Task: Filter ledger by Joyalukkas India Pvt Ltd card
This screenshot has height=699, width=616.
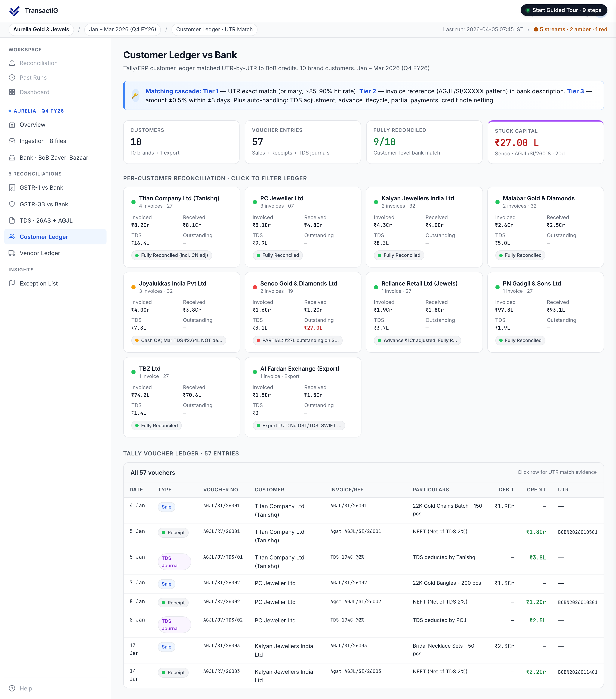Action: point(182,312)
